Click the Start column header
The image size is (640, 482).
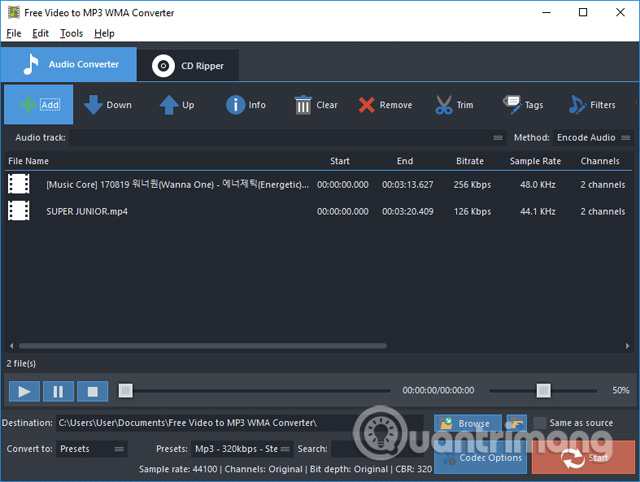tap(340, 161)
